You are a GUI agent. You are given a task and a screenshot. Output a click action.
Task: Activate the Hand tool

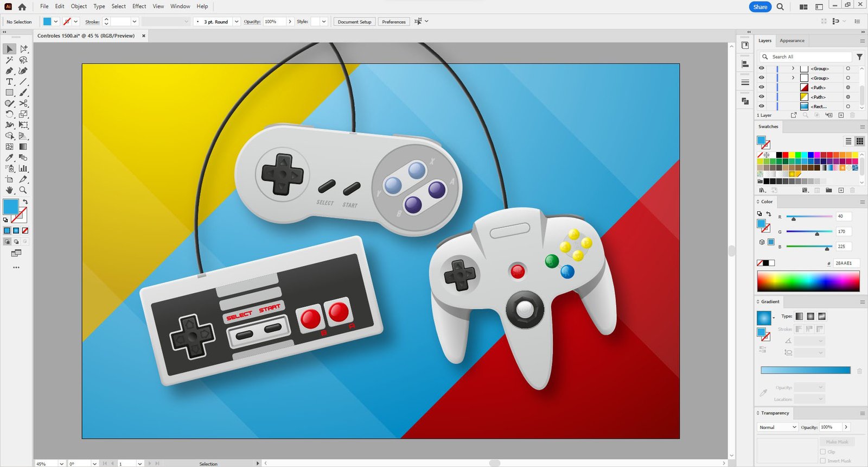click(9, 190)
